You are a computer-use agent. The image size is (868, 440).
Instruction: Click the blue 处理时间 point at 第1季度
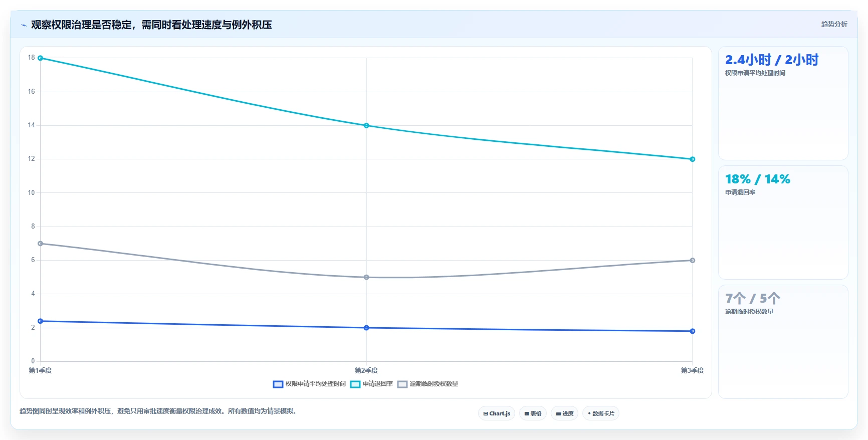point(41,321)
